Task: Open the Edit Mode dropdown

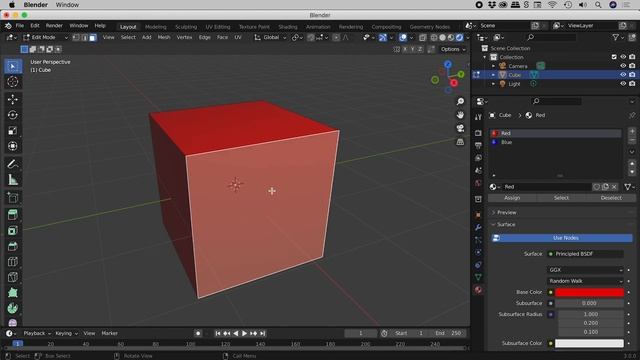Action: coord(45,38)
